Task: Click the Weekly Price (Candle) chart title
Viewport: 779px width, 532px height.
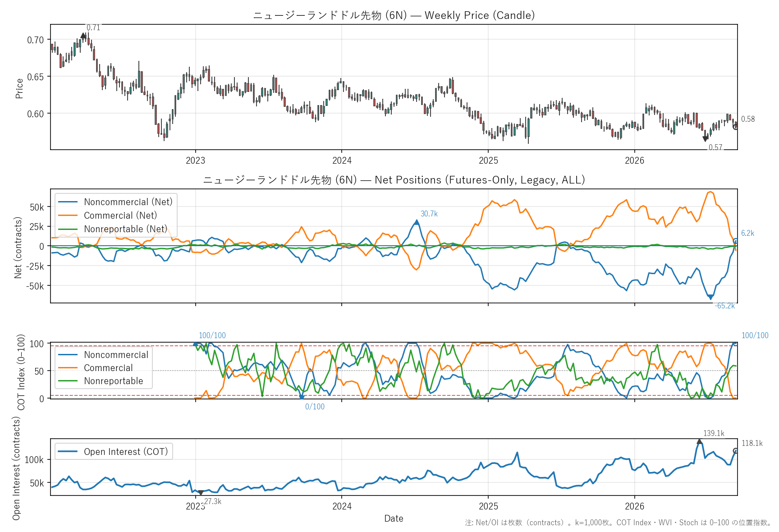Action: 394,15
